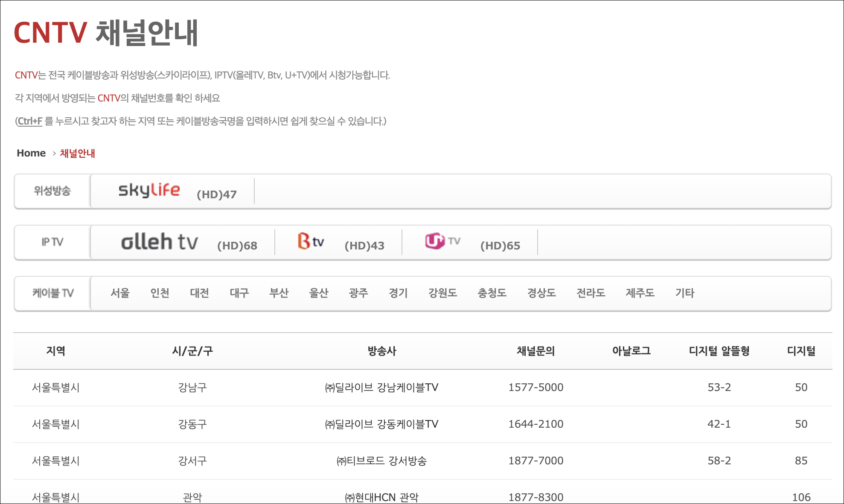The width and height of the screenshot is (844, 504).
Task: Click the olleh tv (HD)68 channel number
Action: 237,246
